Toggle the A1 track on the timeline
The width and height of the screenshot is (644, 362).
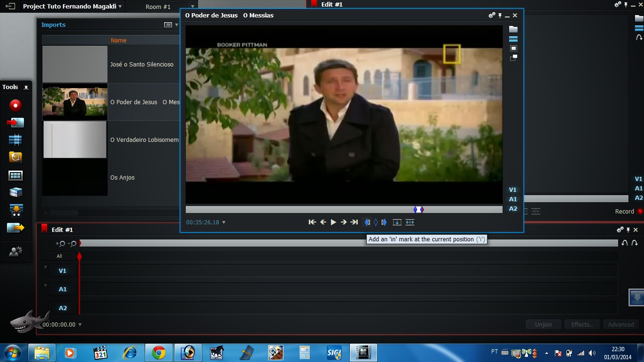pos(62,289)
